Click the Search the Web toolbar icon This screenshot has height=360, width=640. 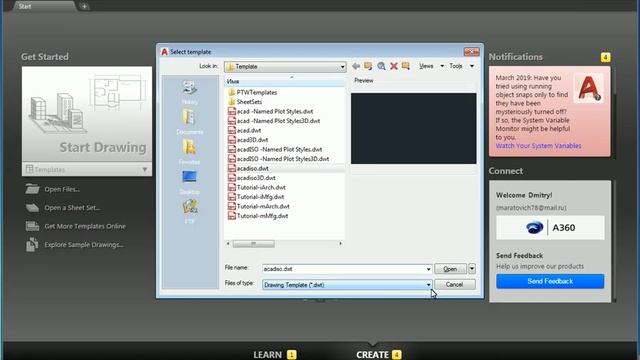click(381, 66)
